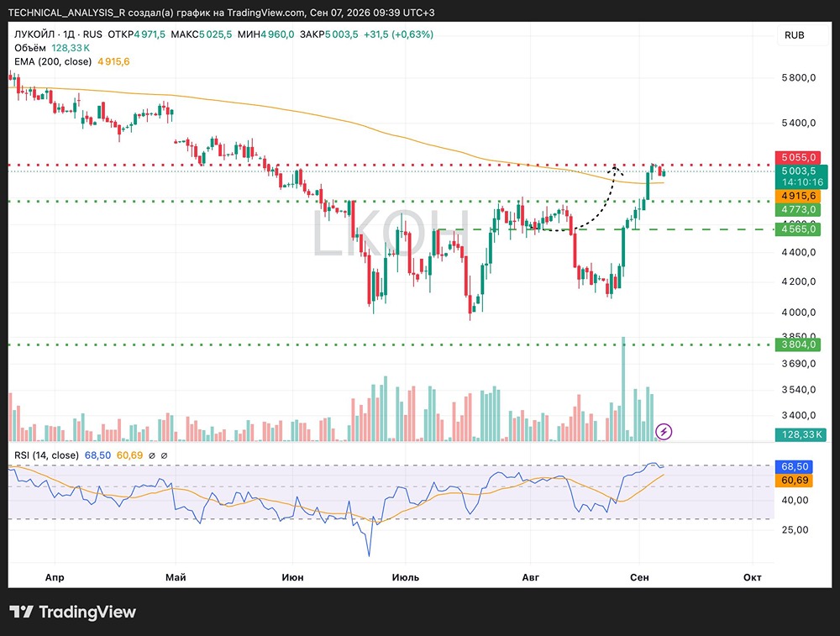840x636 pixels.
Task: Click the 3 400,0 price axis tick
Action: pyautogui.click(x=798, y=415)
